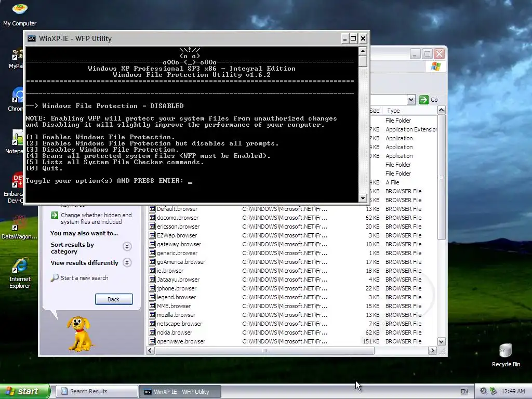The height and width of the screenshot is (399, 532).
Task: Click console scrollbar up arrow
Action: [x=363, y=51]
